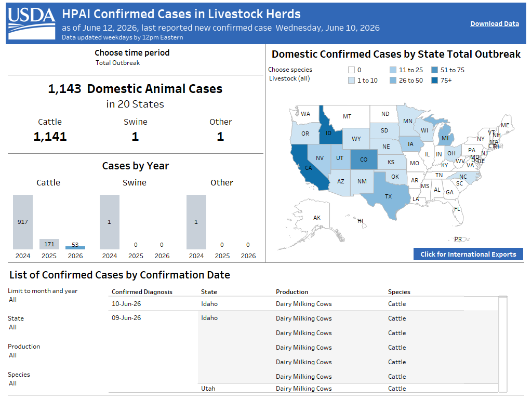Click the cases list vertical scrollbar
This screenshot has height=399, width=532.
tap(503, 344)
